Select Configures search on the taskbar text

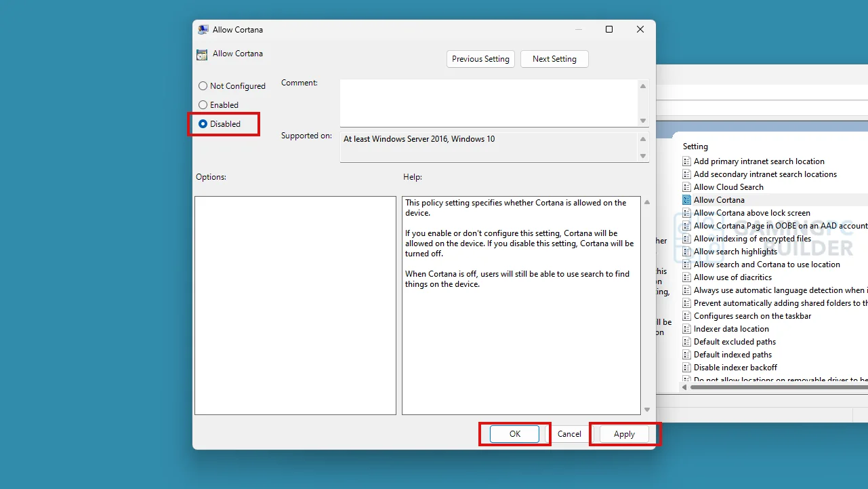pyautogui.click(x=752, y=316)
